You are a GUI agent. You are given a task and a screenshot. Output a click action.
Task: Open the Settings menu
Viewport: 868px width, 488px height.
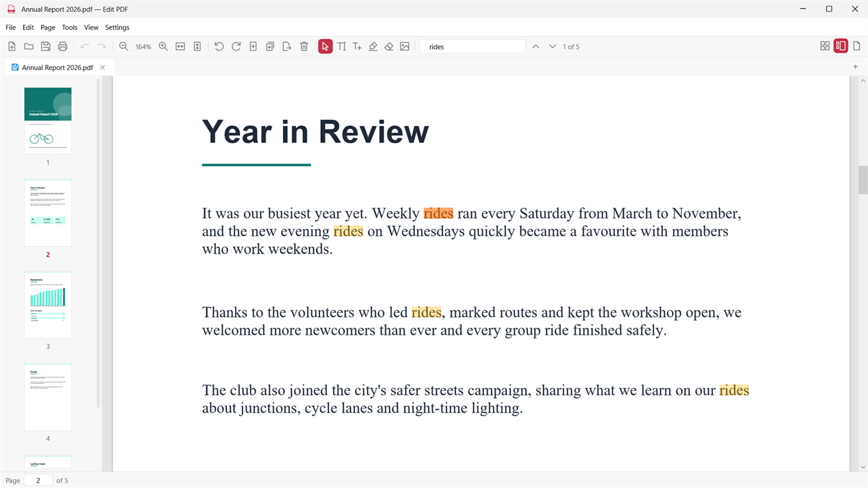[x=117, y=27]
